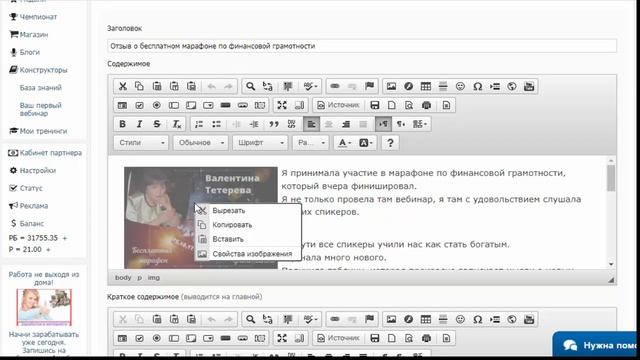
Task: Insert table in Содержимое editor
Action: pyautogui.click(x=426, y=86)
